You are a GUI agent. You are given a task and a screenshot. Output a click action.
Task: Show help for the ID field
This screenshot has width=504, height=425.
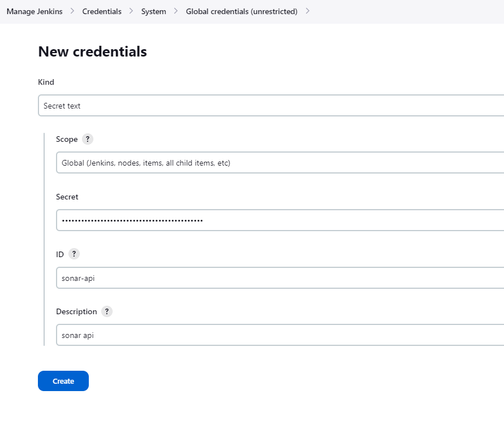74,254
